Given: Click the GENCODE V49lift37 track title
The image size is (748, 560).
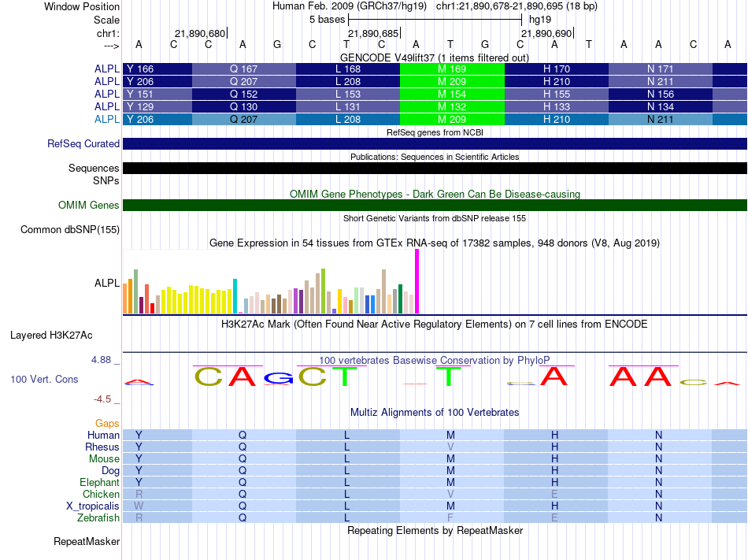Looking at the screenshot, I should [x=434, y=57].
